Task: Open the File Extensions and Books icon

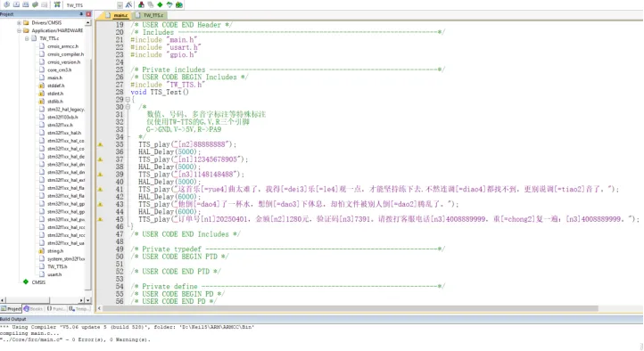Action: click(x=141, y=5)
